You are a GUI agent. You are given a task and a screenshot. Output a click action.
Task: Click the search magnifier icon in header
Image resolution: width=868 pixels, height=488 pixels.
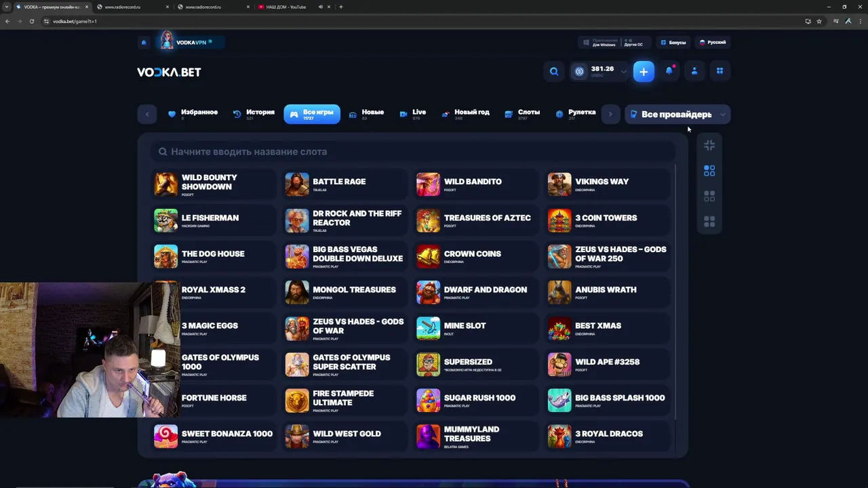point(554,71)
